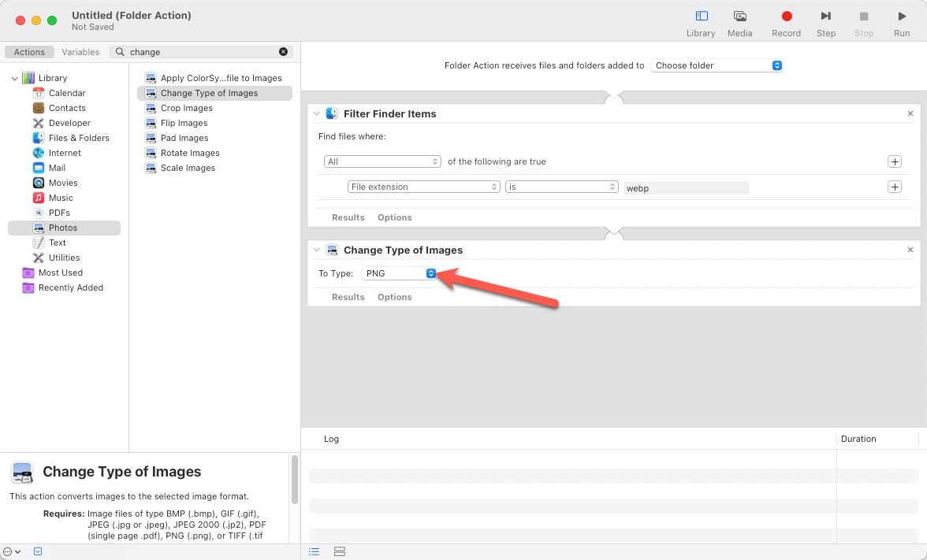927x560 pixels.
Task: Show log list view icon
Action: click(314, 551)
